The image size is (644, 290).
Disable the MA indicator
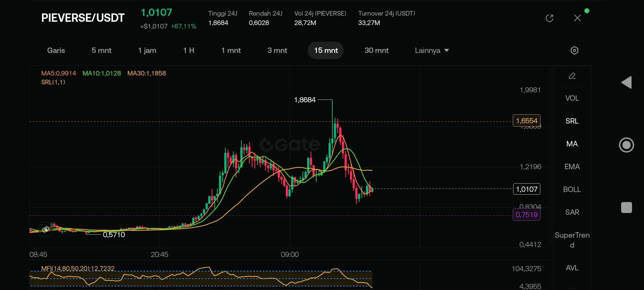[572, 144]
